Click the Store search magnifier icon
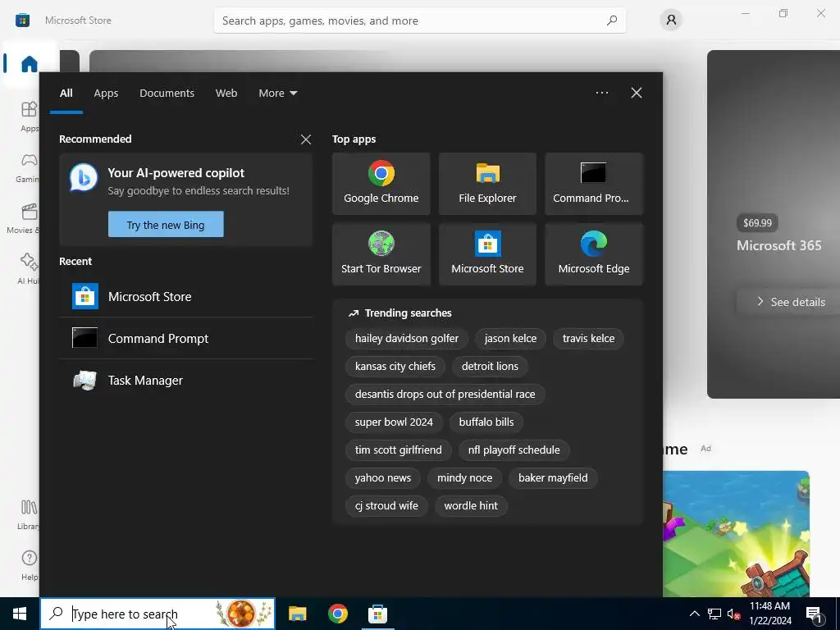The image size is (840, 630). point(612,21)
